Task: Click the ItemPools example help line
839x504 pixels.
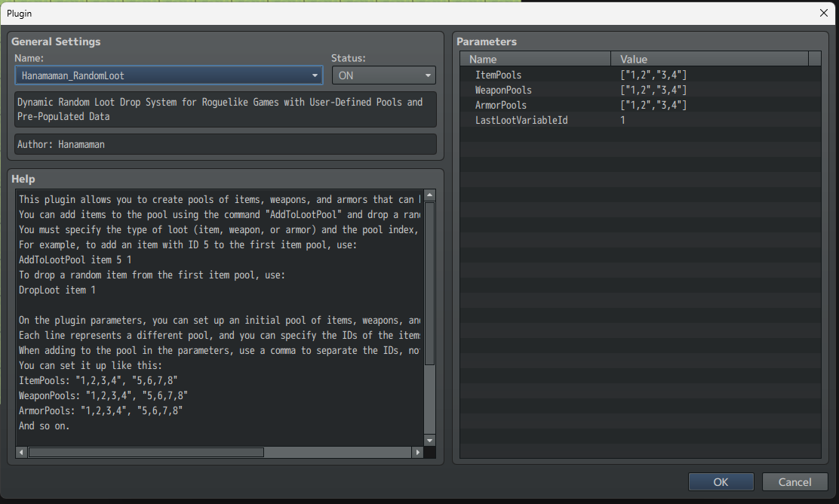Action: [98, 380]
